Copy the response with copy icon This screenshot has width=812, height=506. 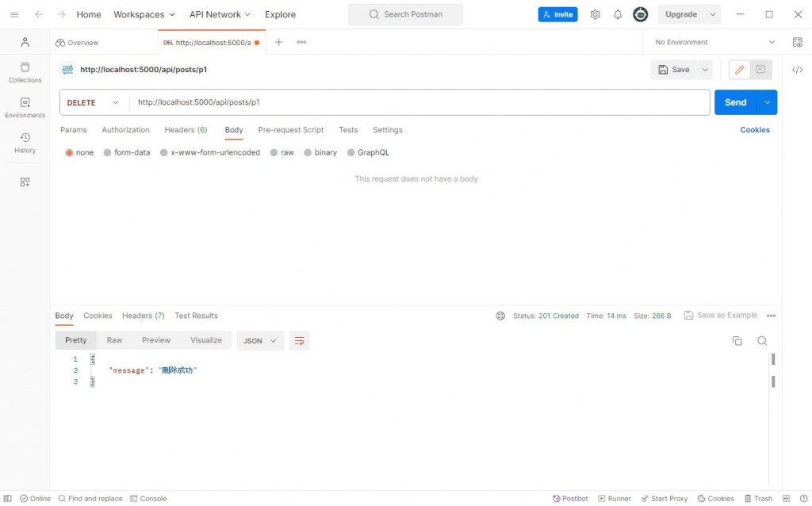[x=737, y=341]
